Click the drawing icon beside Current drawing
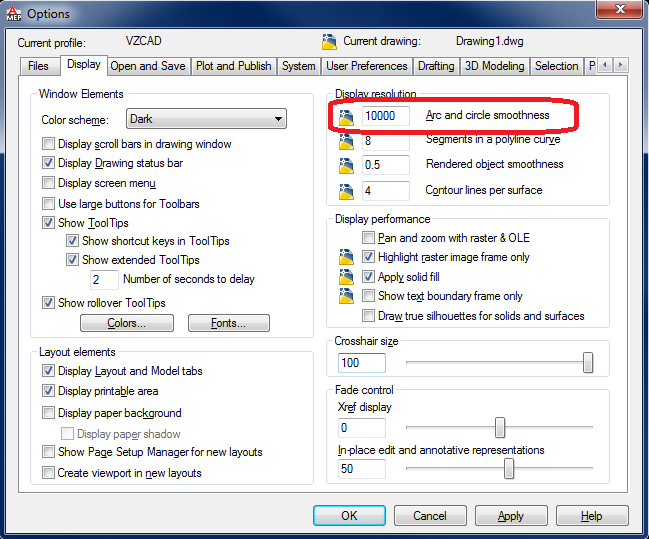This screenshot has height=539, width=649. pos(329,42)
